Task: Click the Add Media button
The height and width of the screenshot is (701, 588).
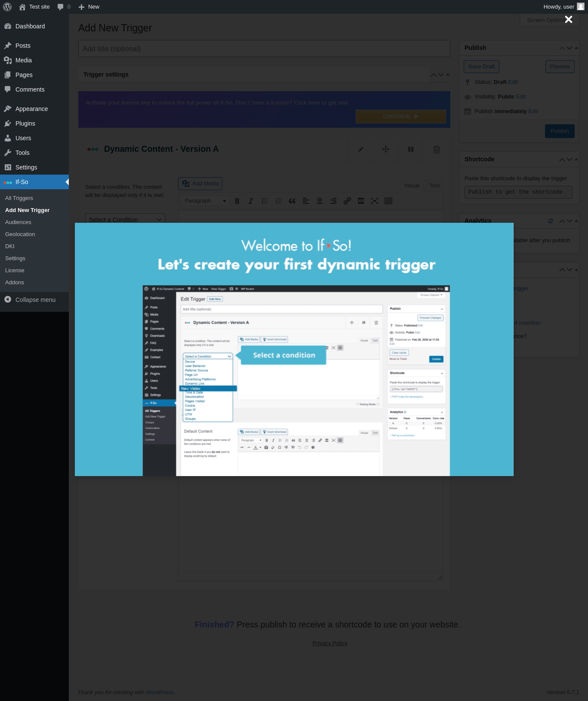Action: coord(200,184)
